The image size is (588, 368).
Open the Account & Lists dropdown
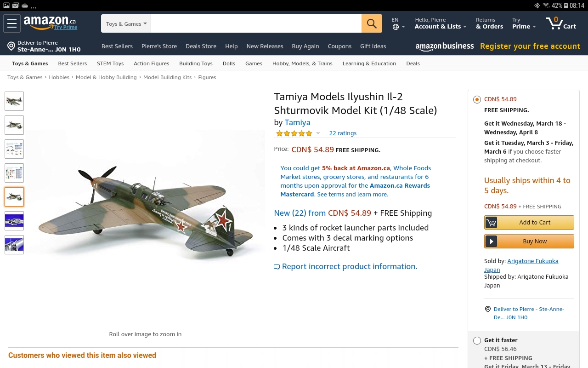tap(440, 23)
